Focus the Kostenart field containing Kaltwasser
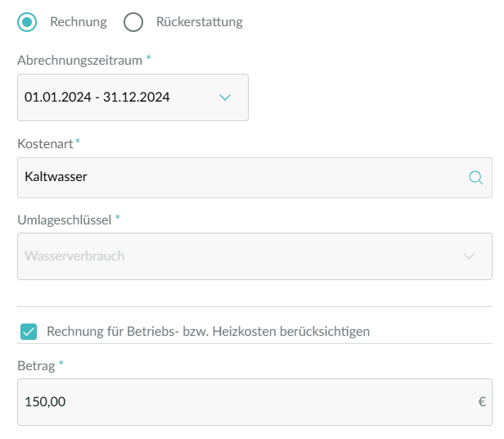Image resolution: width=504 pixels, height=439 pixels. pos(254,178)
